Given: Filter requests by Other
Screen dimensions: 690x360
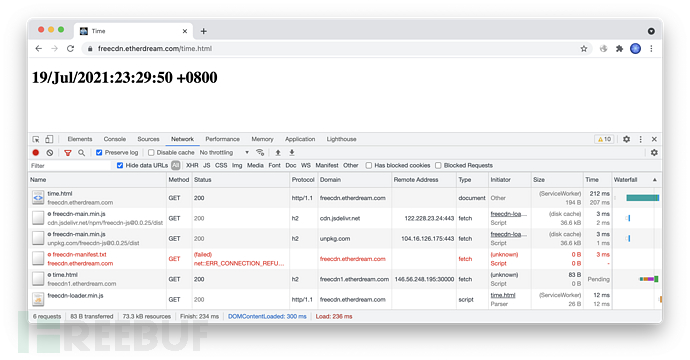Looking at the screenshot, I should 351,165.
